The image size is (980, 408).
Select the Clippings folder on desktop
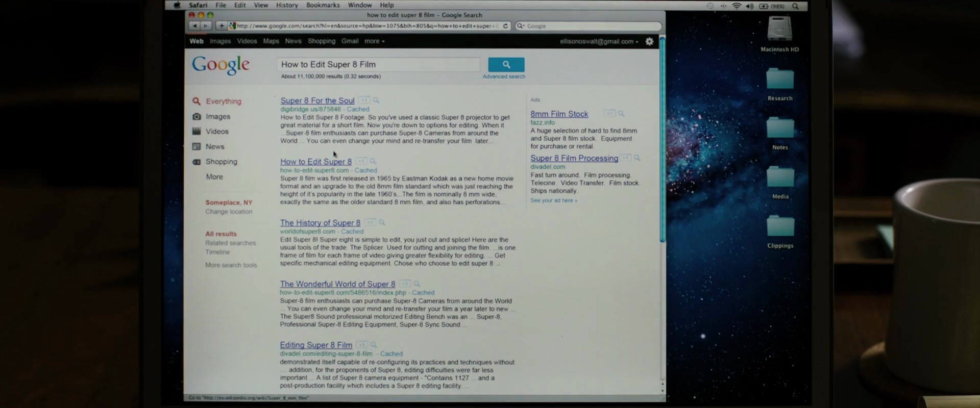point(780,226)
